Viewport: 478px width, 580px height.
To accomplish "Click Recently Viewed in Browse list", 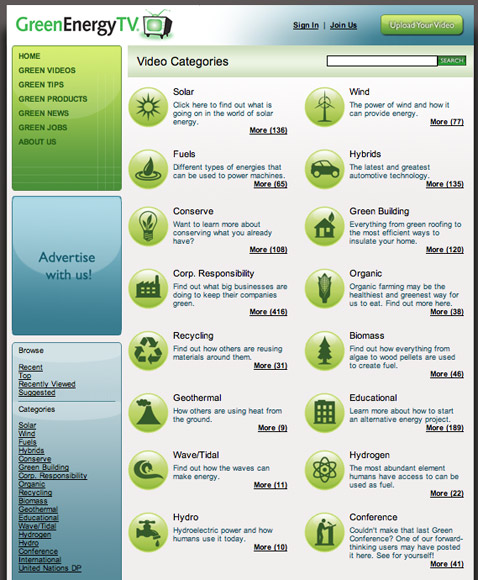I will (47, 384).
